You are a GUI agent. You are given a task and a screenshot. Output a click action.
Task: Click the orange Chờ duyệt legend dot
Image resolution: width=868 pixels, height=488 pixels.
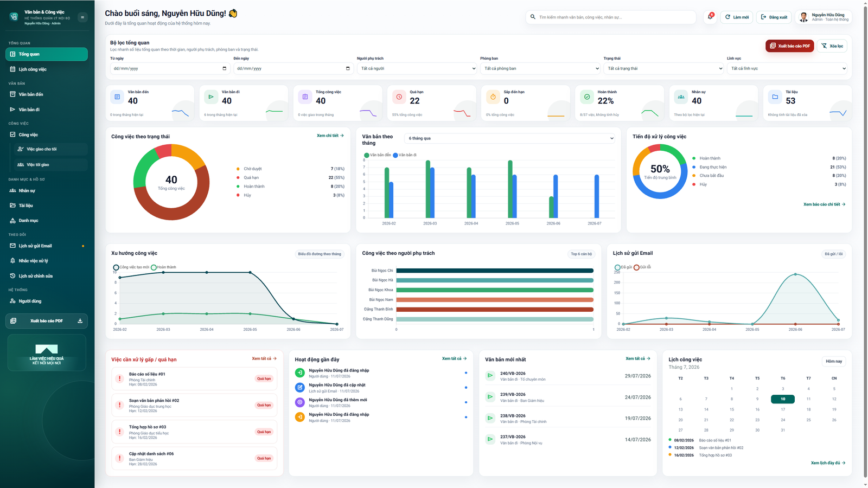pos(238,169)
